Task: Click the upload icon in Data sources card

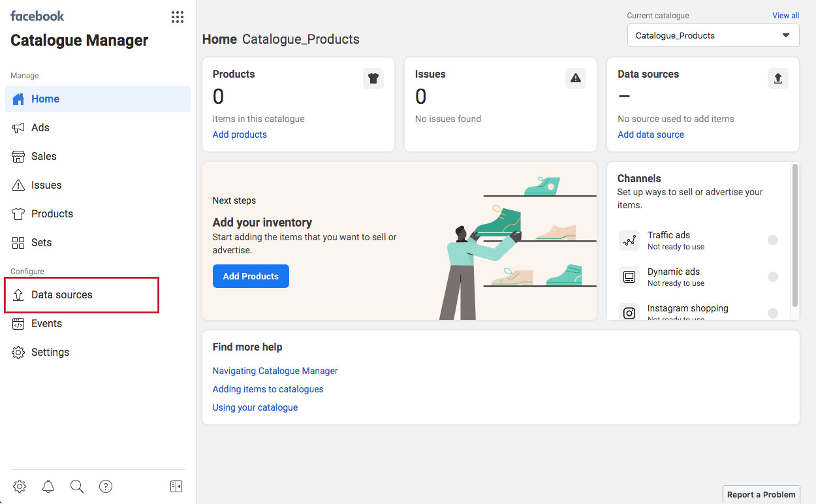Action: [x=778, y=78]
